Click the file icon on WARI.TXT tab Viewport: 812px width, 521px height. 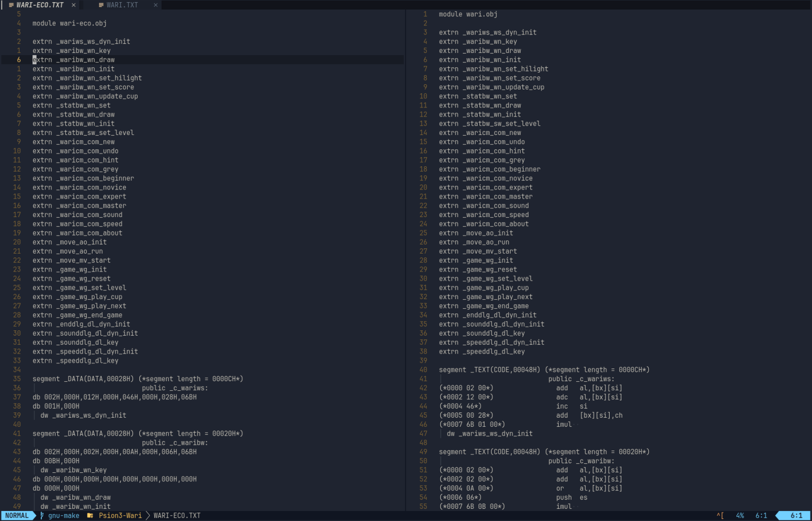tap(101, 5)
